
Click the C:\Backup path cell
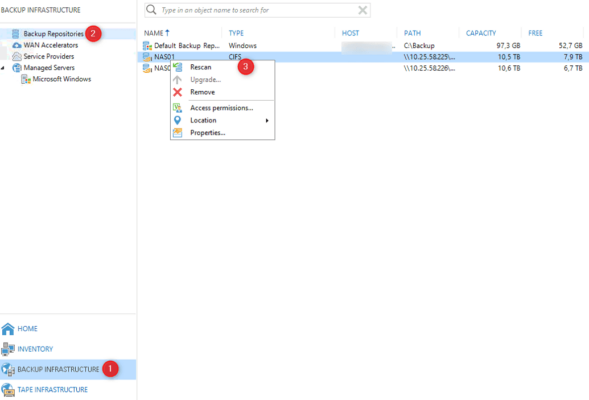pyautogui.click(x=419, y=46)
